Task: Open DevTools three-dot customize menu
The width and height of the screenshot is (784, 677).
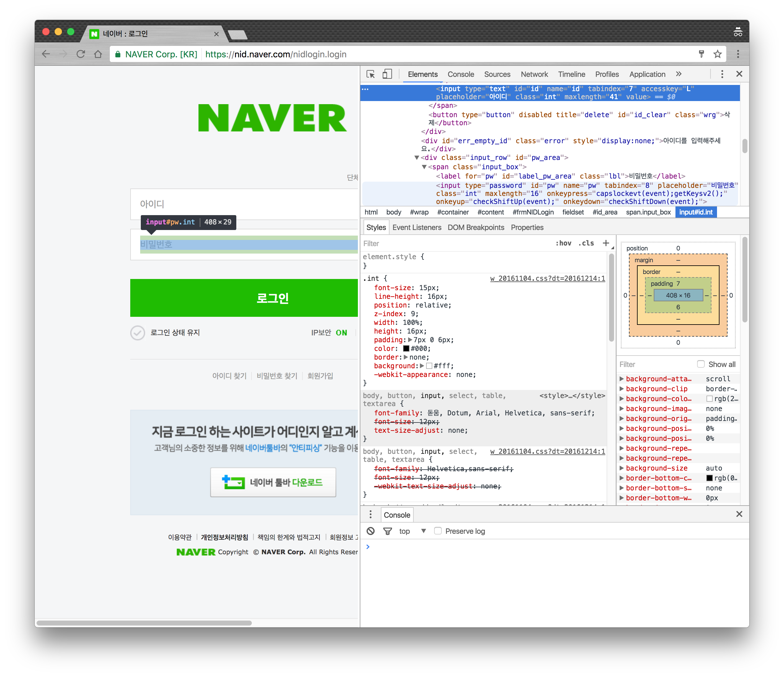Action: tap(722, 74)
